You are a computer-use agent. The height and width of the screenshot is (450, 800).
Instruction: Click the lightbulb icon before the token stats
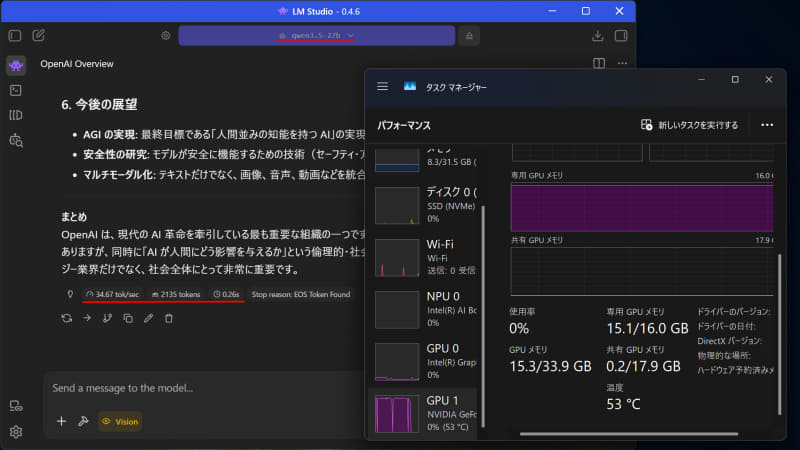tap(70, 294)
